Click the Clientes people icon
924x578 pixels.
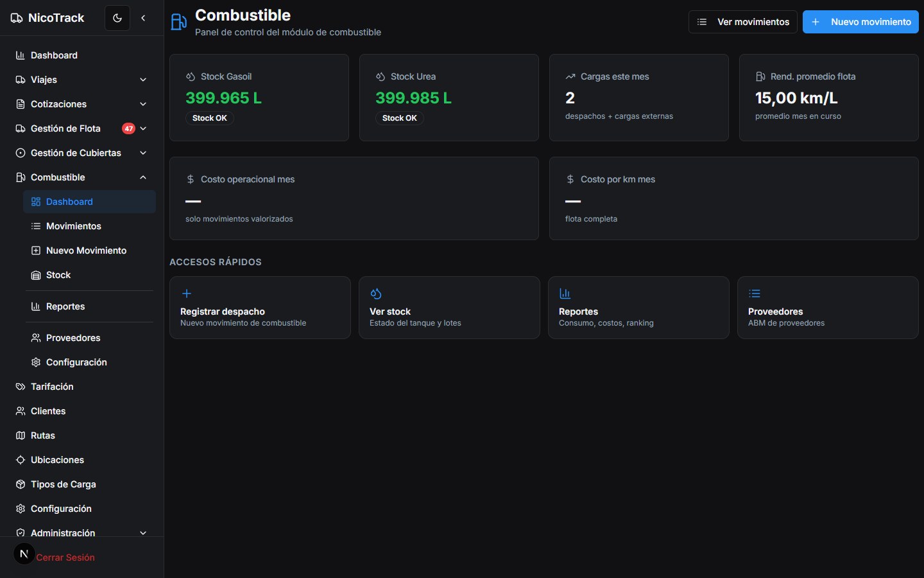21,411
